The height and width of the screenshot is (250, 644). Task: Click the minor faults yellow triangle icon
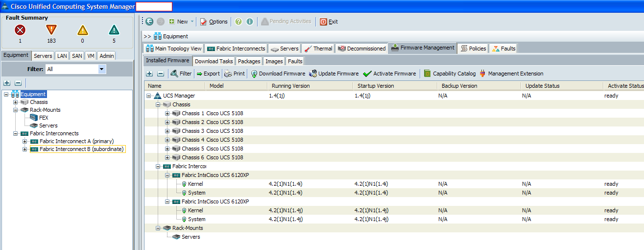click(x=82, y=30)
